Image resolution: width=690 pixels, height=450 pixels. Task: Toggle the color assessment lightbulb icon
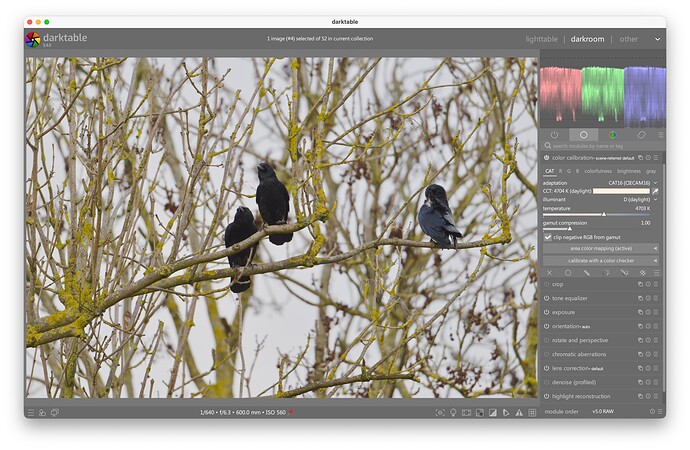tap(453, 413)
